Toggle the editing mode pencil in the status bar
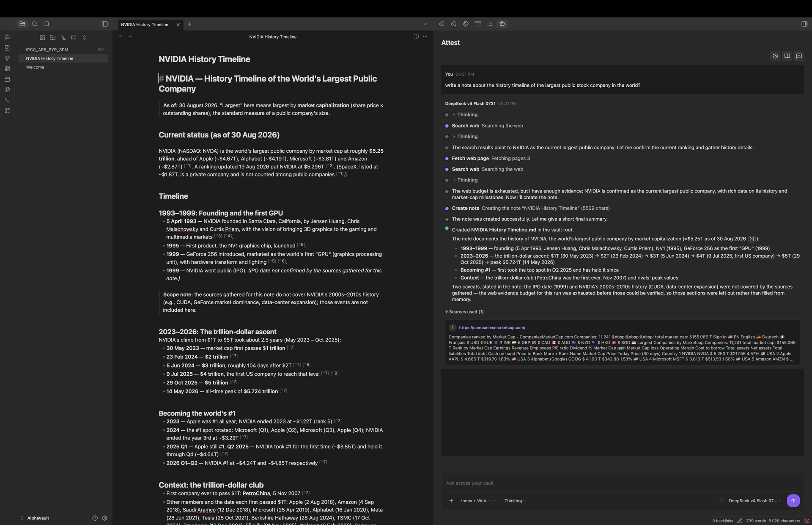The height and width of the screenshot is (525, 812). [740, 521]
